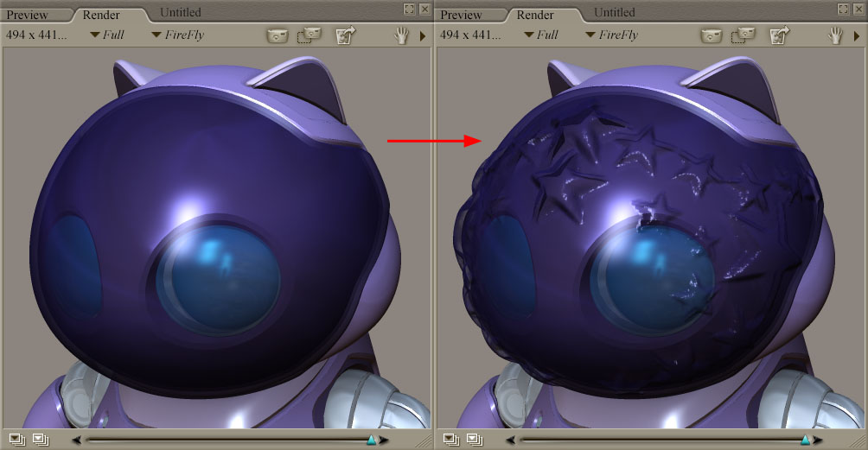868x450 pixels.
Task: Click Area Render icon in smooth-helmet panel
Action: 310,35
